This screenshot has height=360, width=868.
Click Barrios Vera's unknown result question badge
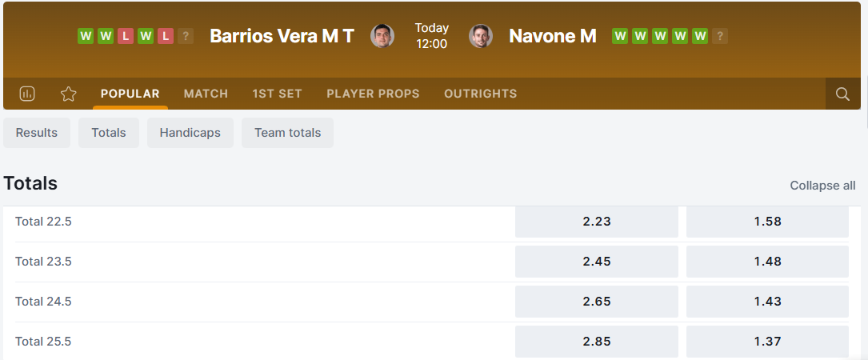[x=186, y=36]
